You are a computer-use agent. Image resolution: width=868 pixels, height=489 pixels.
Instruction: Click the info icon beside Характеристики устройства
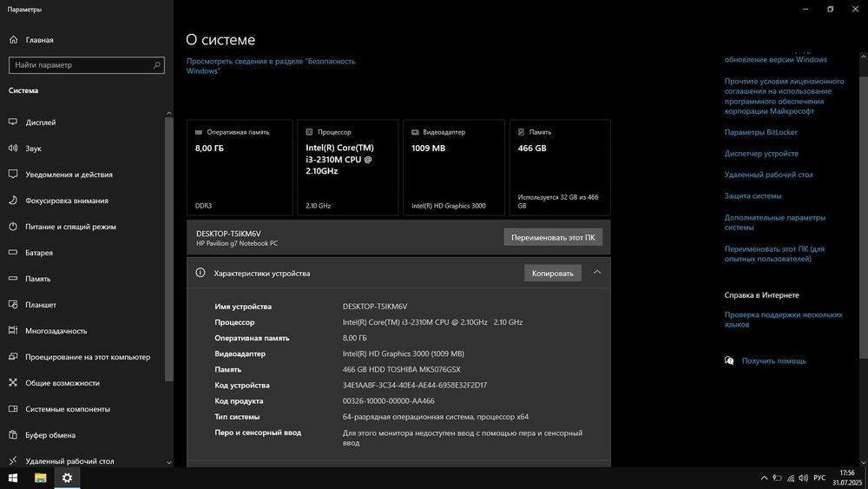(201, 273)
